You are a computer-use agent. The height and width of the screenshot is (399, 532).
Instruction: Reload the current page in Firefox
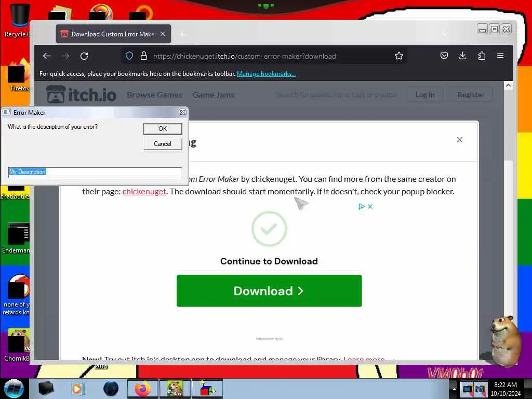85,56
